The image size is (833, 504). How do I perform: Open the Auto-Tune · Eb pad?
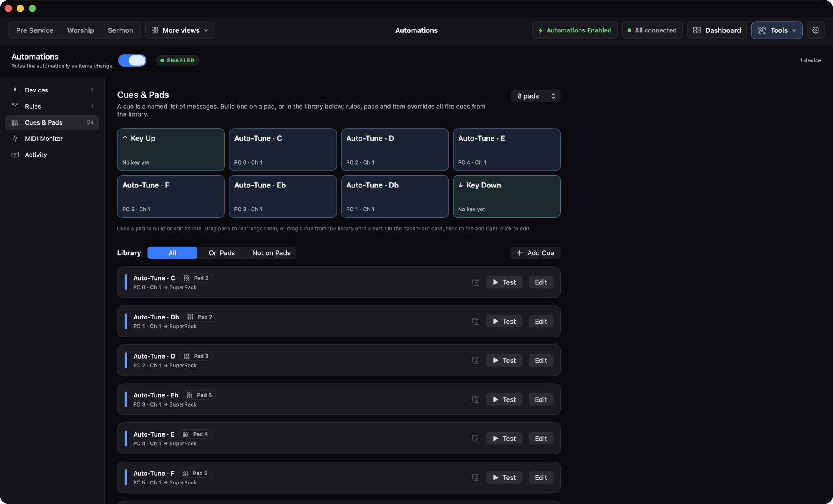(283, 197)
